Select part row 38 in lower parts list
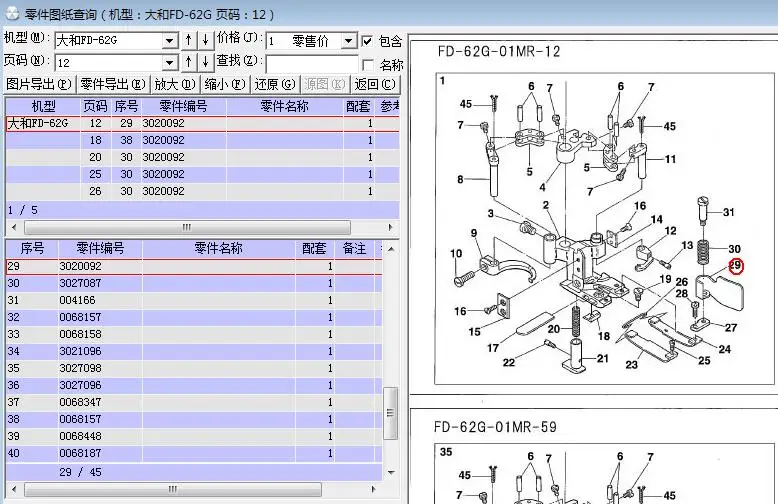The image size is (778, 504). [194, 419]
